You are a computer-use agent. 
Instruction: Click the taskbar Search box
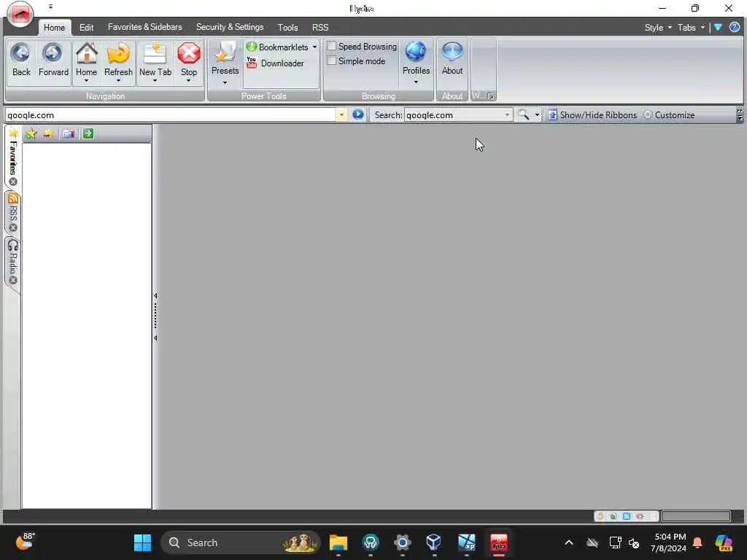pos(240,542)
